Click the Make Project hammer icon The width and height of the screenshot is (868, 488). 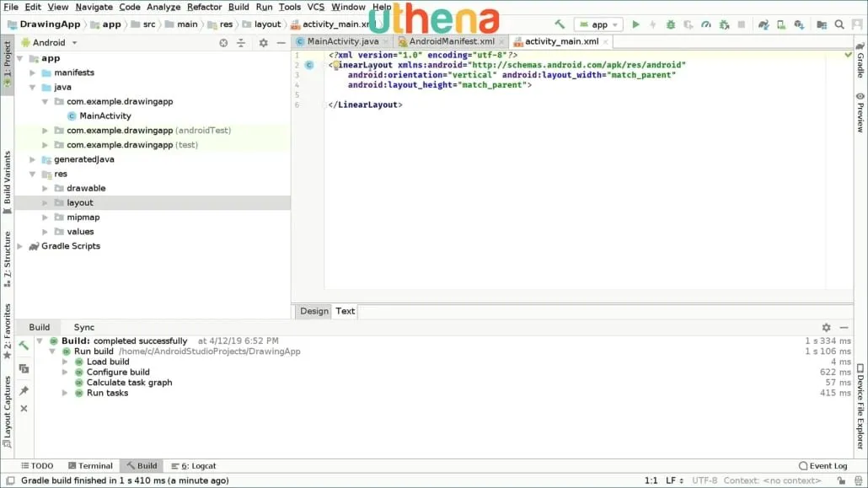tap(560, 24)
